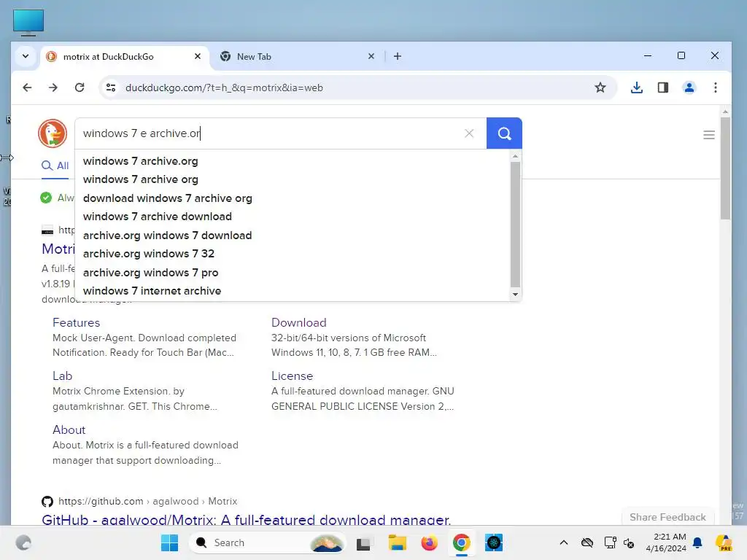
Task: Open GitHub agalwood/Motrix result title
Action: (x=247, y=519)
